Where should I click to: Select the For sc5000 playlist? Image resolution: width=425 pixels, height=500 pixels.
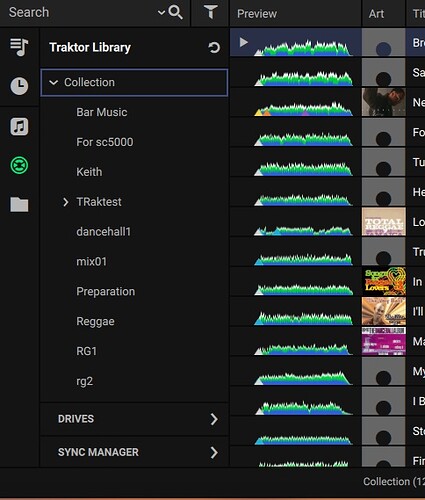(x=105, y=142)
